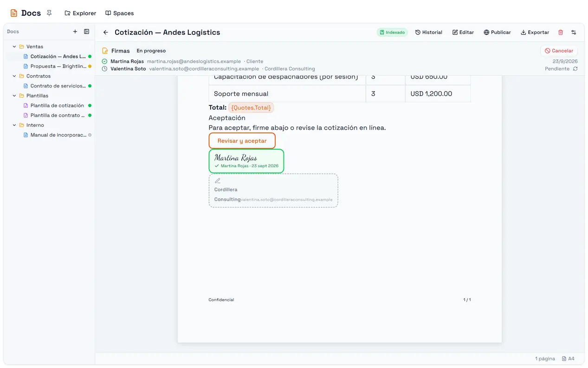Open the Explorer tab
This screenshot has height=368, width=588.
click(80, 13)
